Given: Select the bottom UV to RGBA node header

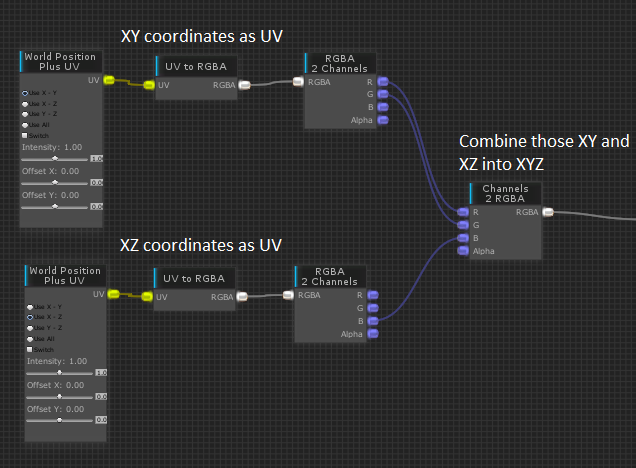Looking at the screenshot, I should (194, 278).
